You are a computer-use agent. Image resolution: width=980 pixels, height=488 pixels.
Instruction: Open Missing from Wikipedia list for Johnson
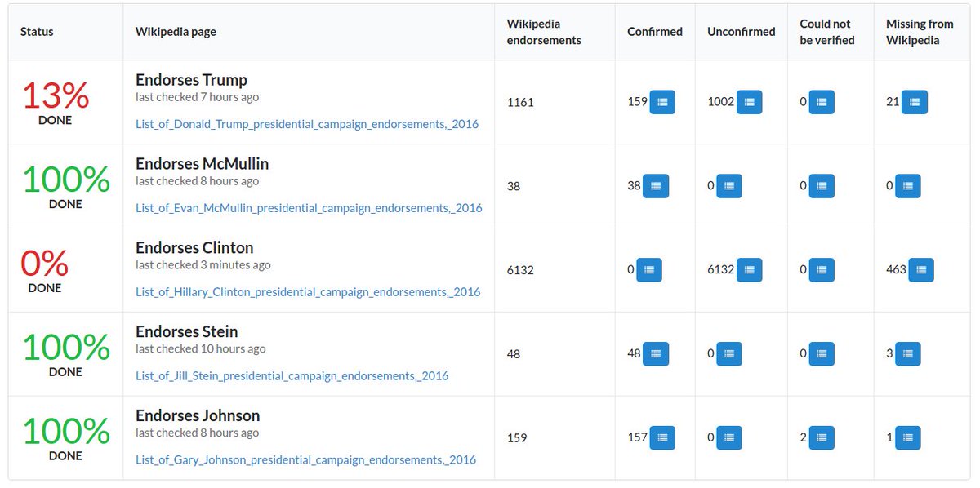(x=908, y=438)
